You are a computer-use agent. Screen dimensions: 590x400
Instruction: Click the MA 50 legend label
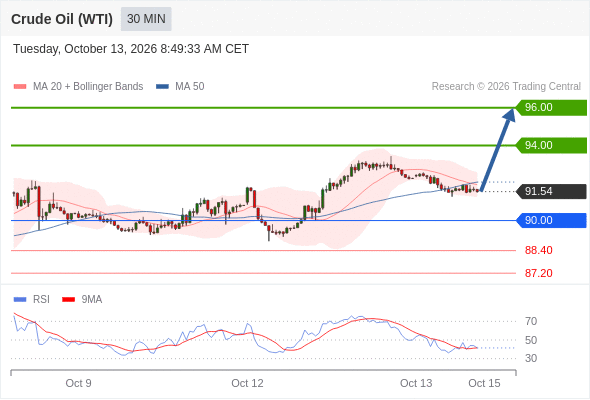190,87
